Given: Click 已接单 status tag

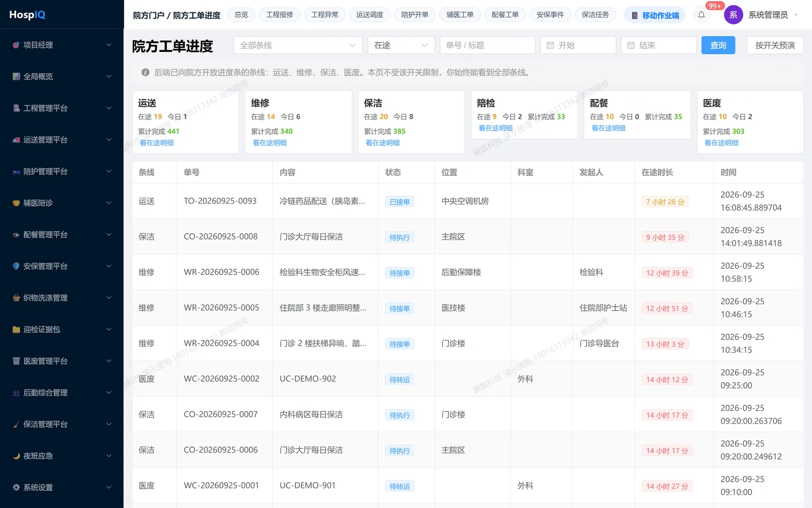Looking at the screenshot, I should (399, 202).
